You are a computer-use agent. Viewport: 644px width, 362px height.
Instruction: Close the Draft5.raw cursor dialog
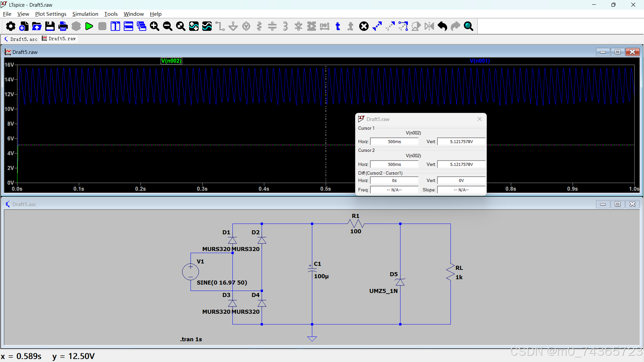click(x=480, y=119)
